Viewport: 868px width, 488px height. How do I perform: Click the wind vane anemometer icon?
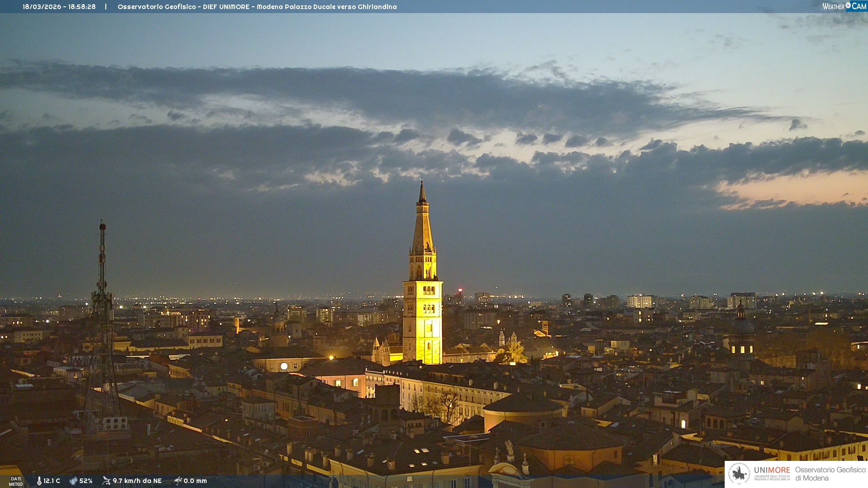point(106,481)
